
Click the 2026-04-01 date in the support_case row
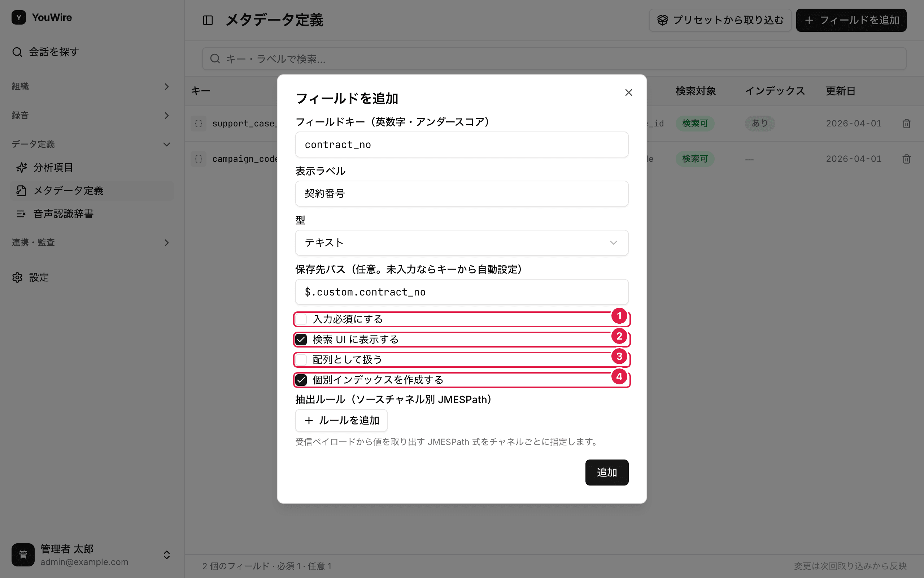tap(853, 124)
